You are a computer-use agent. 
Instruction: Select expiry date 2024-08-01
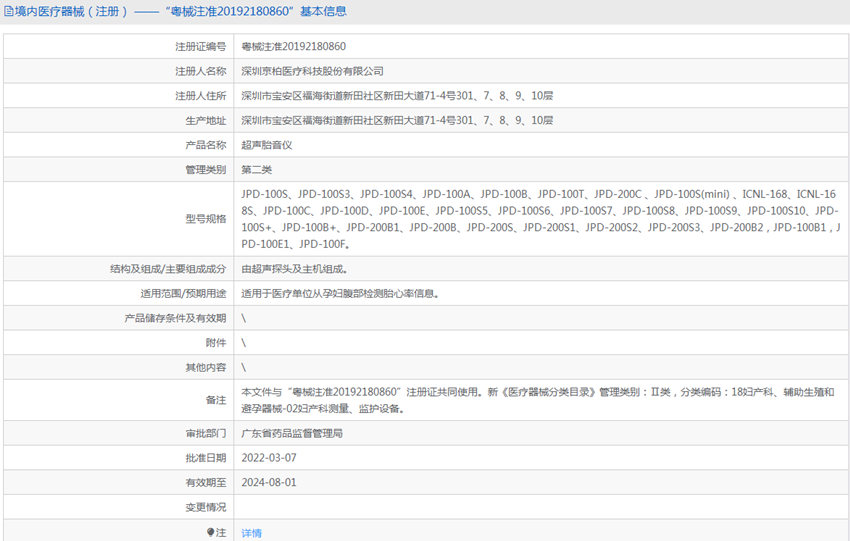[269, 482]
